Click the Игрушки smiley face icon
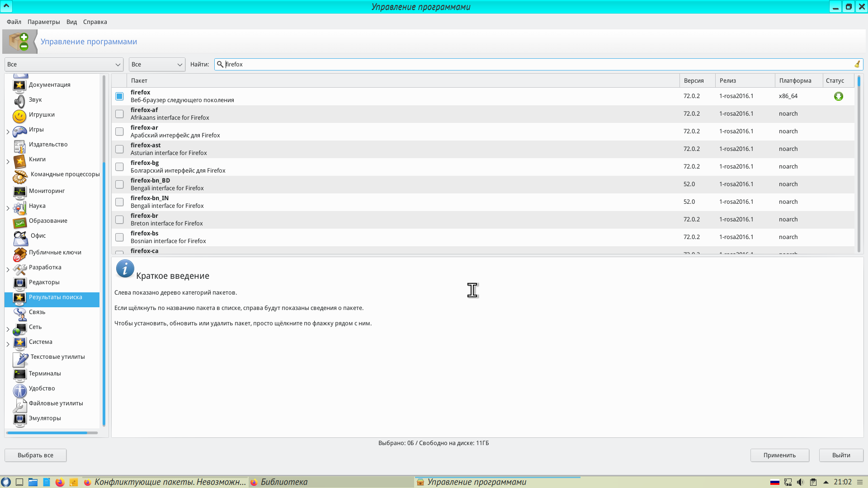The height and width of the screenshot is (488, 868). pos(19,116)
